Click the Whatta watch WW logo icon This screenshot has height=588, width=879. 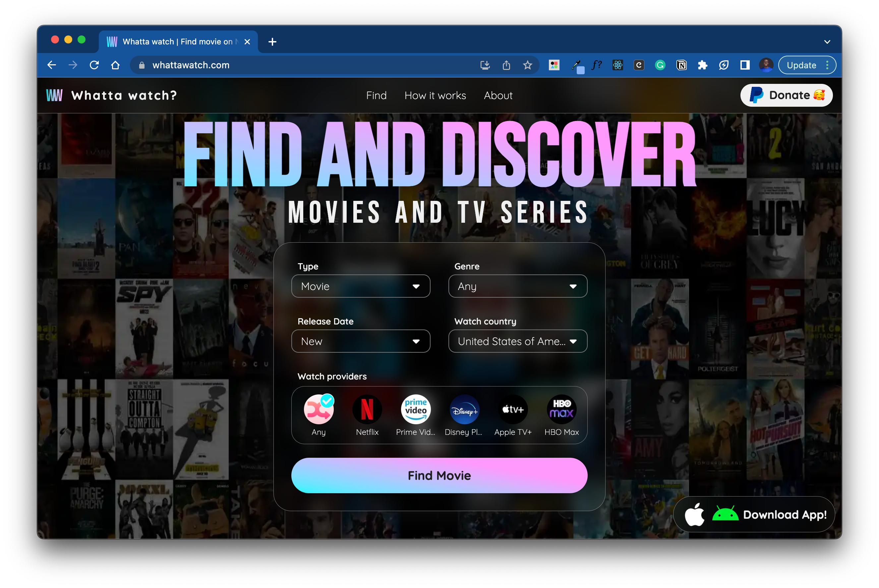54,95
